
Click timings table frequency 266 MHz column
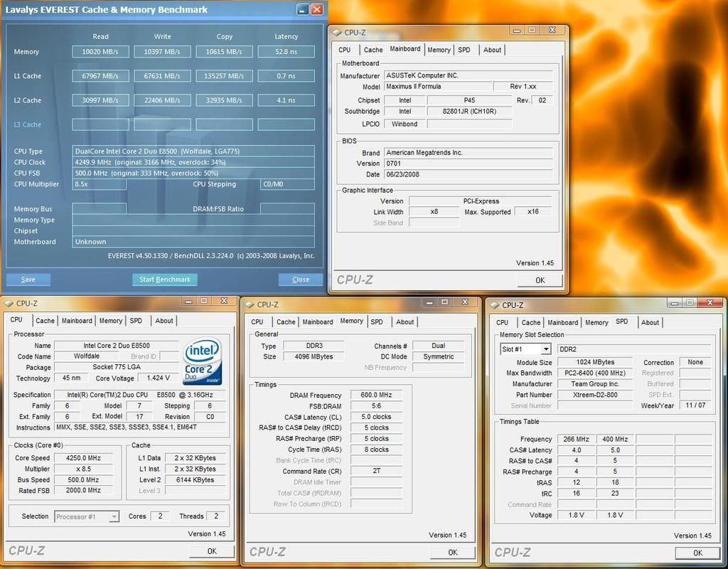(x=576, y=439)
